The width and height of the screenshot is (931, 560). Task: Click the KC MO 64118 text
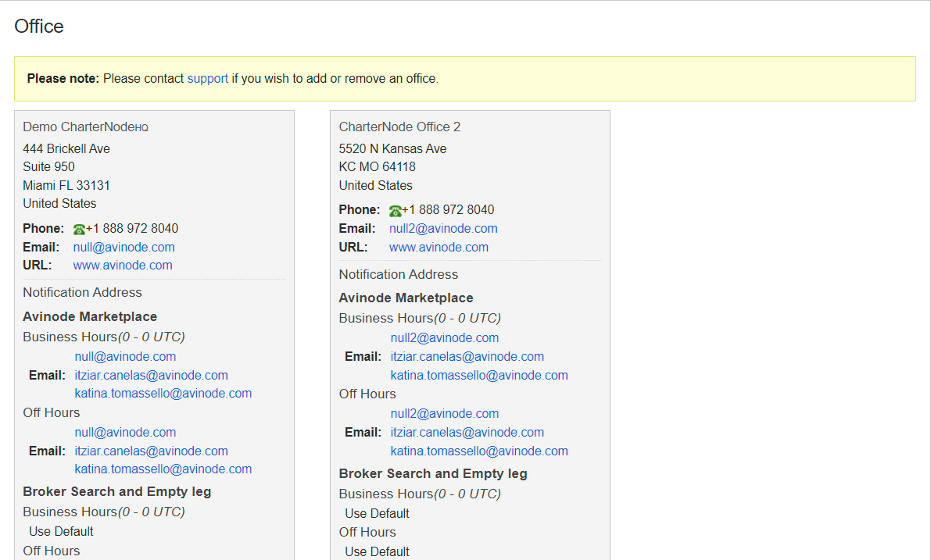(x=377, y=166)
